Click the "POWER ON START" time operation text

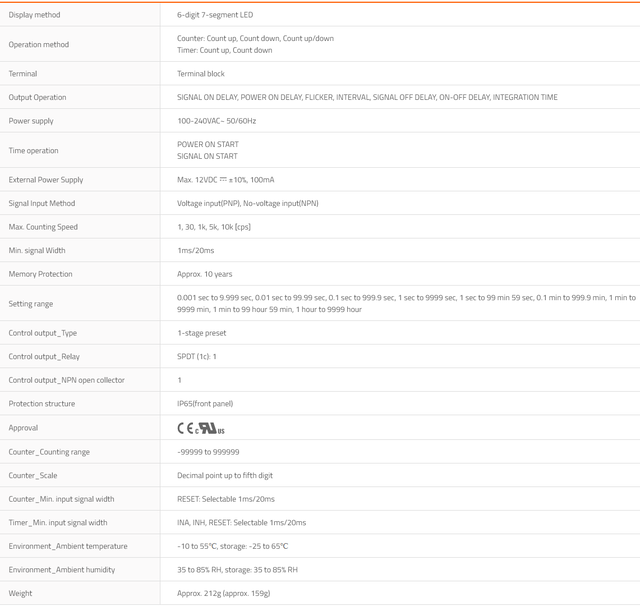(x=208, y=144)
